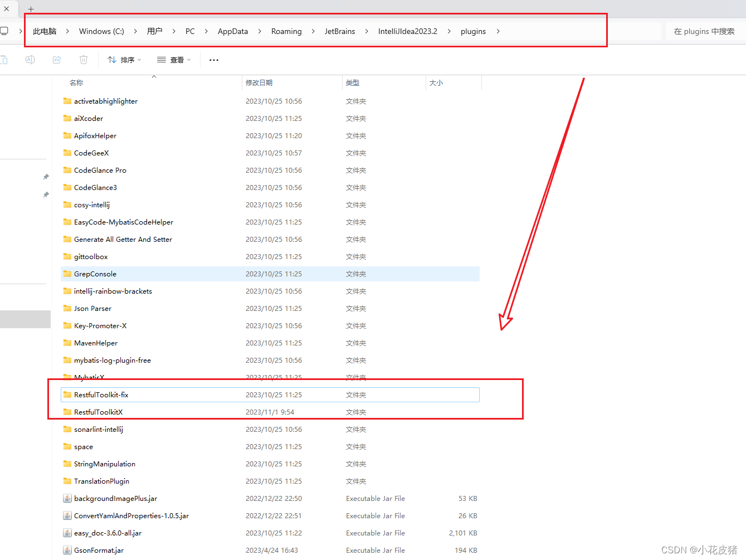
Task: Select the sonarlint-intellij folder icon
Action: pos(67,429)
